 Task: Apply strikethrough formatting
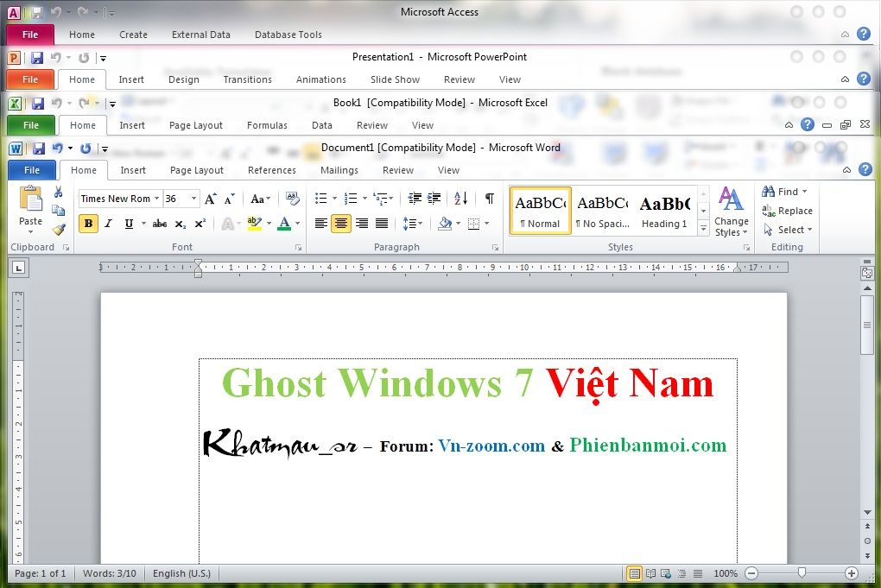coord(160,224)
